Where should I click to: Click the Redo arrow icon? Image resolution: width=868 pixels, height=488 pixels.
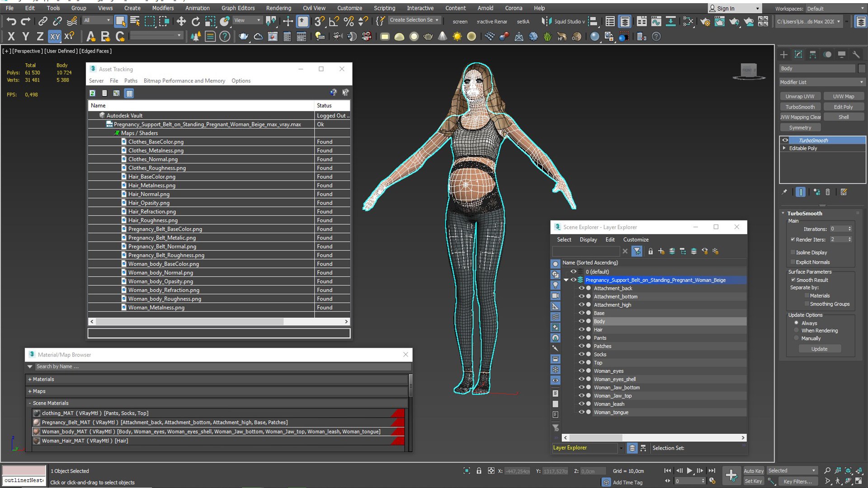[26, 21]
